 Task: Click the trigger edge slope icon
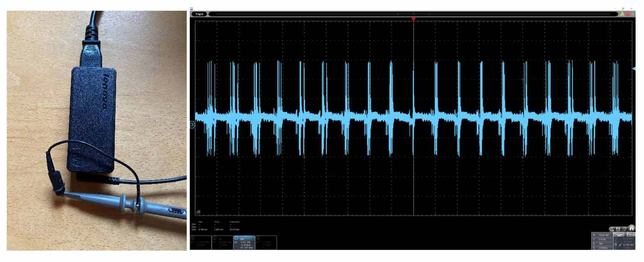621,244
